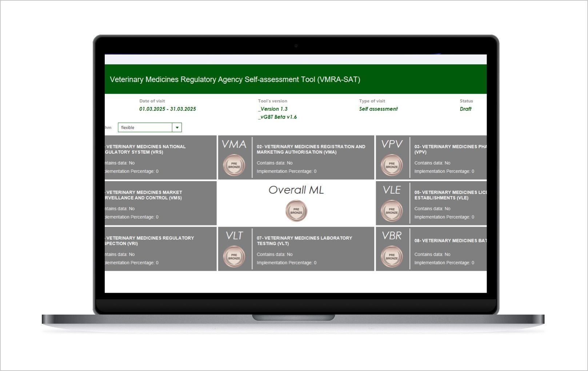This screenshot has height=371, width=588.
Task: Open the 08- Veterinary Medicines BAT tile
Action: pyautogui.click(x=431, y=249)
